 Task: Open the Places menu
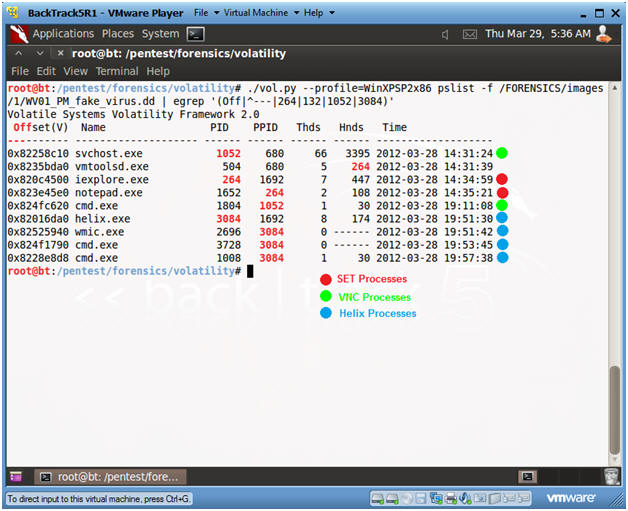(x=118, y=34)
